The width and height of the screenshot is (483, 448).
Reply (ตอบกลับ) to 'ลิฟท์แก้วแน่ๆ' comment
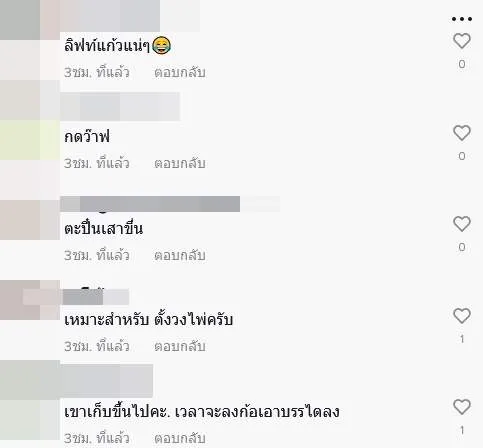pyautogui.click(x=180, y=72)
